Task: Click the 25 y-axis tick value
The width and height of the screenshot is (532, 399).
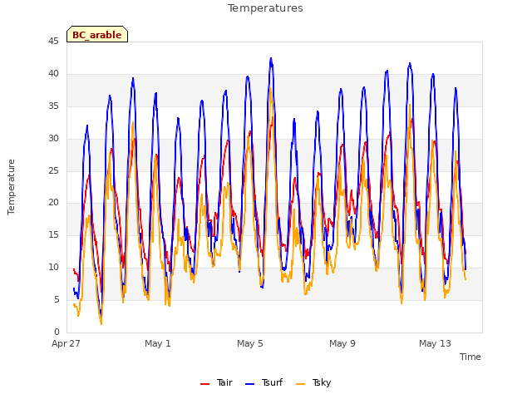Action: click(x=53, y=170)
